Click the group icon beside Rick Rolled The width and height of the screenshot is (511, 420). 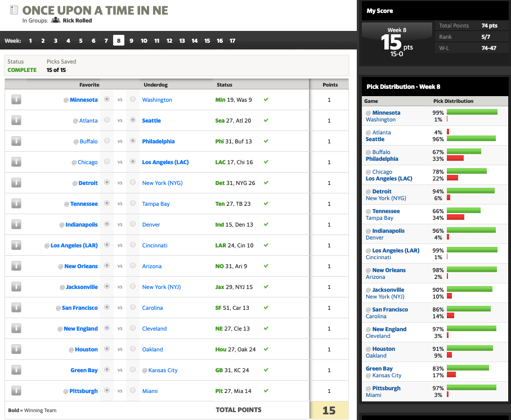tap(56, 20)
